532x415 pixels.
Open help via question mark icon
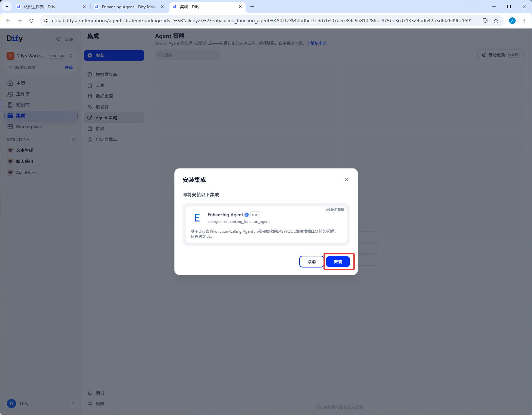point(73,404)
